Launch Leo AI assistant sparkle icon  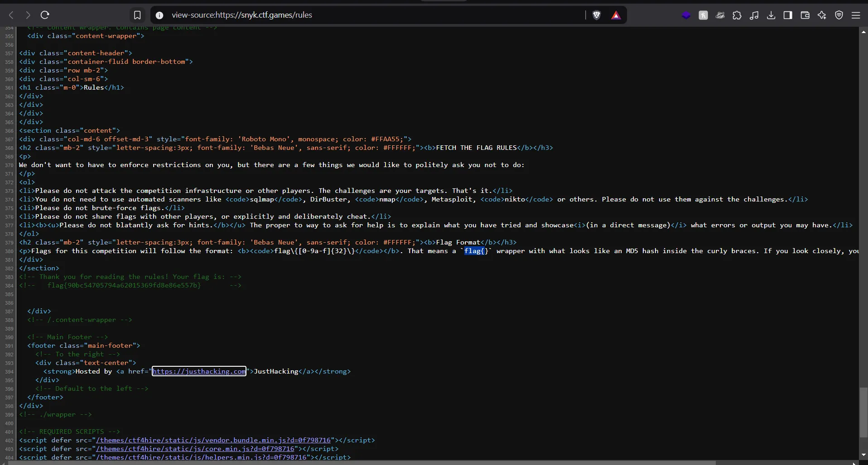coord(822,15)
